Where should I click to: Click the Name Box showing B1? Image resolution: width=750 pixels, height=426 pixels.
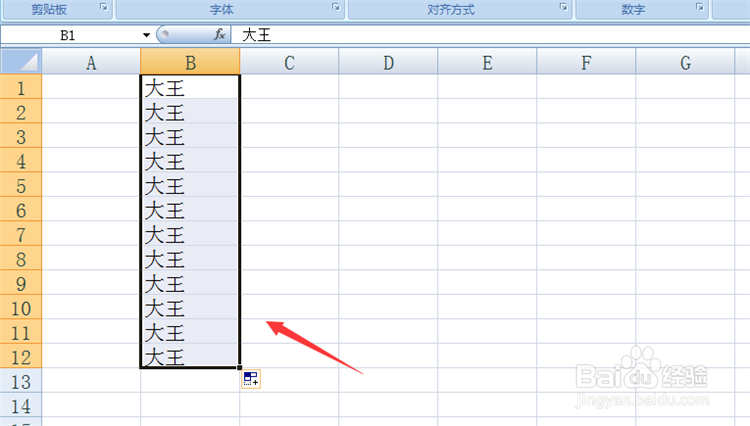70,35
